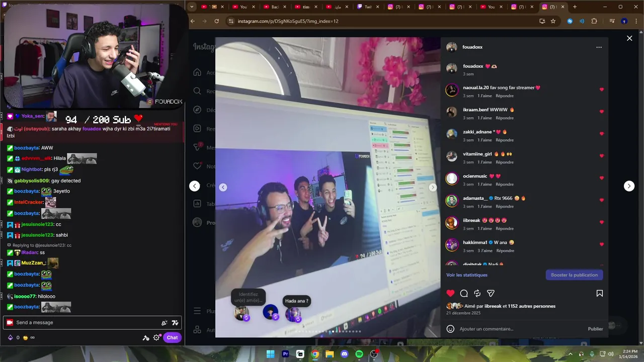Show previous image in carousel

click(x=223, y=187)
